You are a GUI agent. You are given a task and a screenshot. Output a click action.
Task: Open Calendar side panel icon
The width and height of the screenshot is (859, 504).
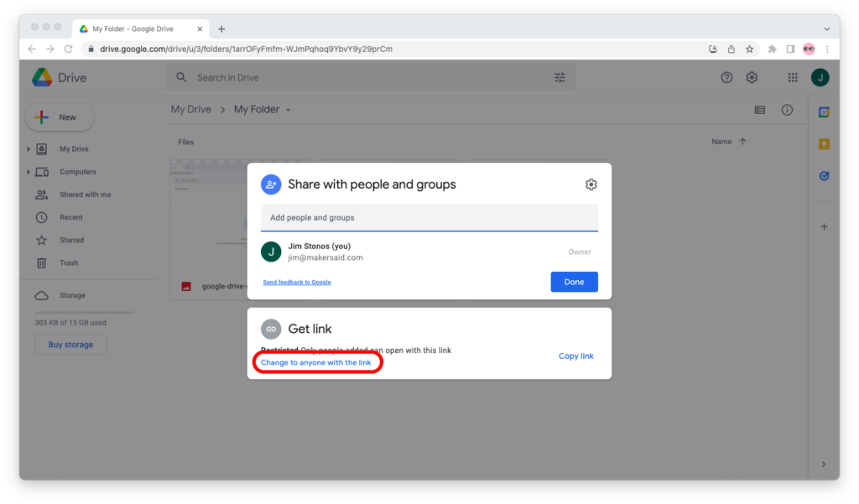(824, 112)
